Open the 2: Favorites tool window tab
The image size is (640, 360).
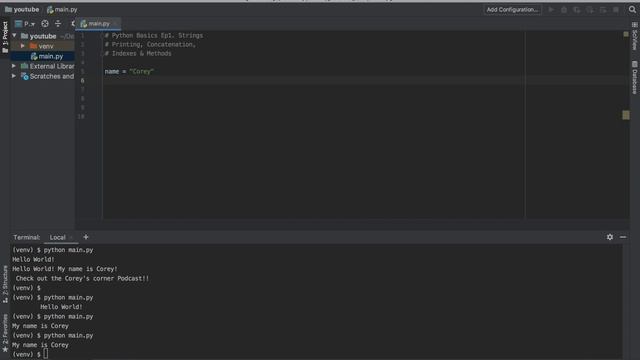5,333
